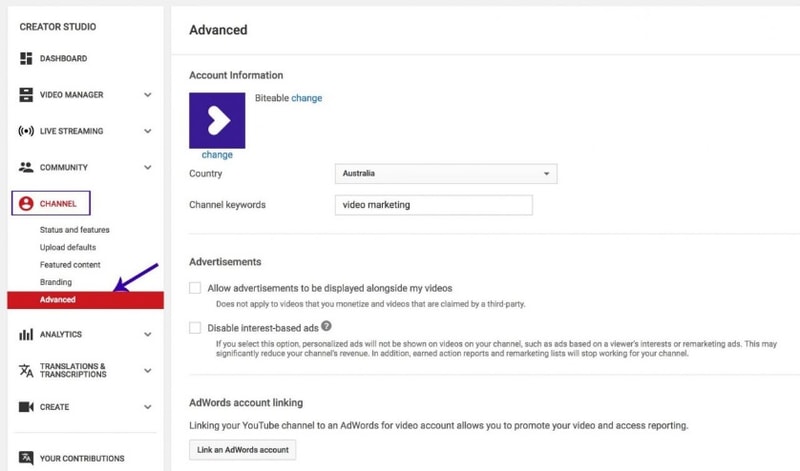
Task: Click the Channel keywords input field
Action: tap(434, 205)
